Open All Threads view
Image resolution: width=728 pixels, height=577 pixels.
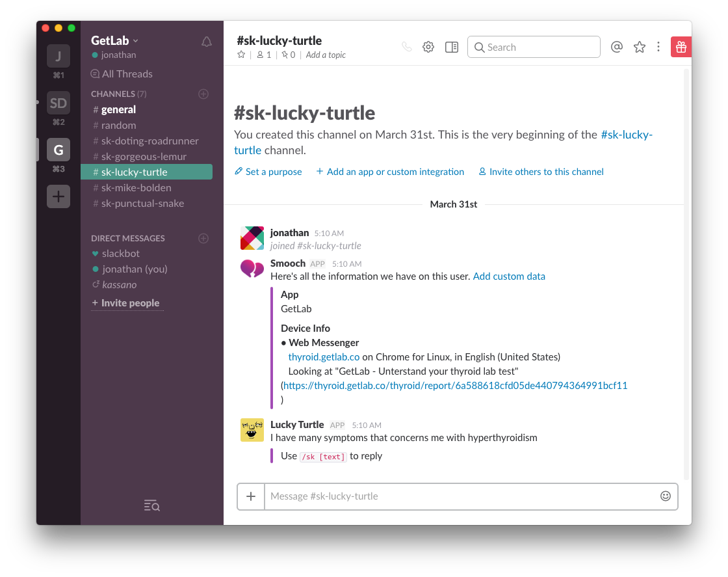pyautogui.click(x=127, y=74)
